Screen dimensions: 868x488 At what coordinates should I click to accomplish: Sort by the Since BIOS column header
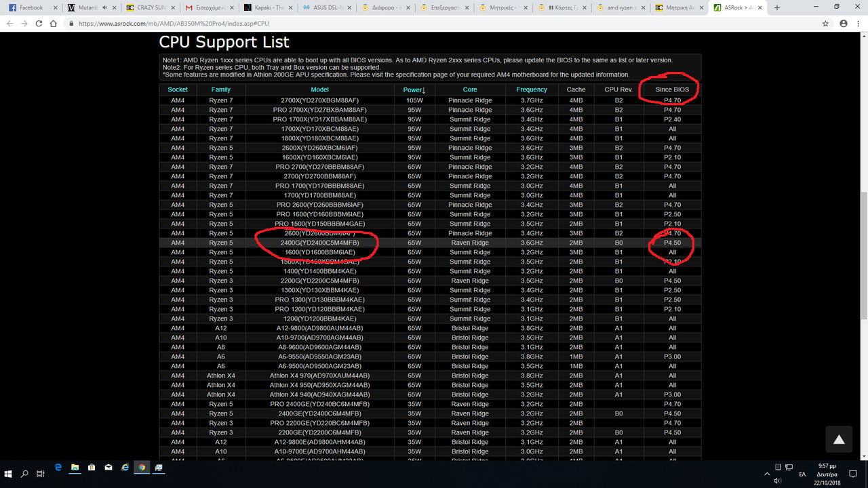point(672,89)
